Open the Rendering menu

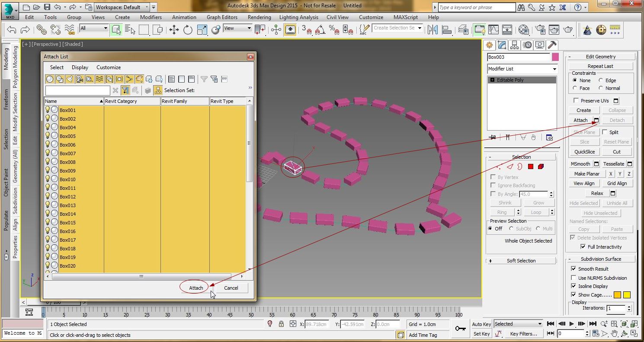pos(259,17)
